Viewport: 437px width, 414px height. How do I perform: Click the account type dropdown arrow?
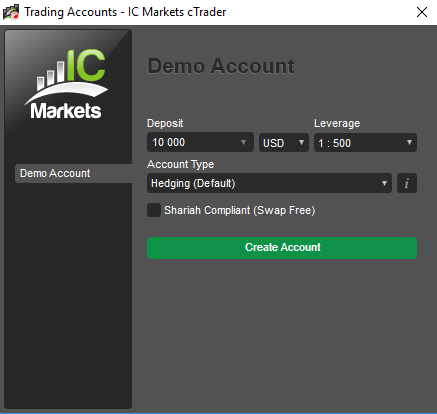(384, 183)
